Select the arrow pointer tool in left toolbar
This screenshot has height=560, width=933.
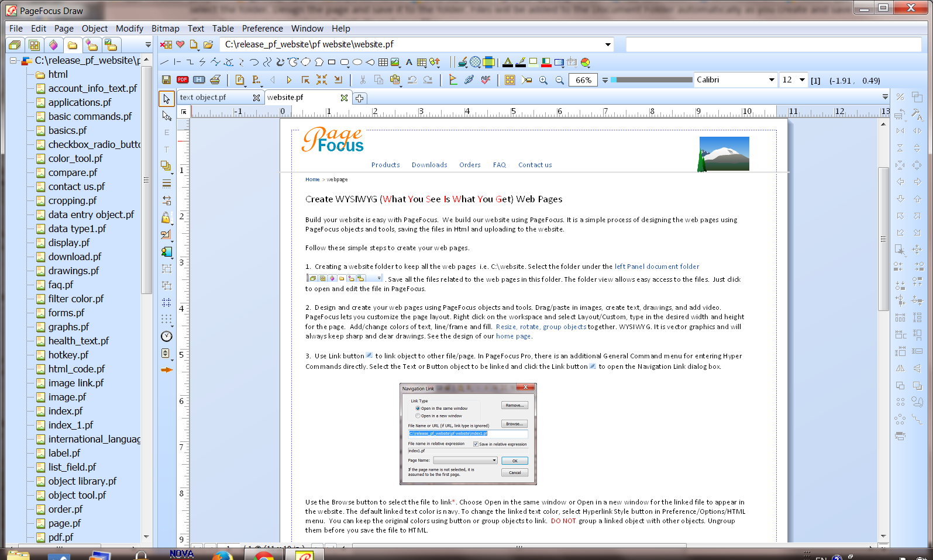(167, 99)
